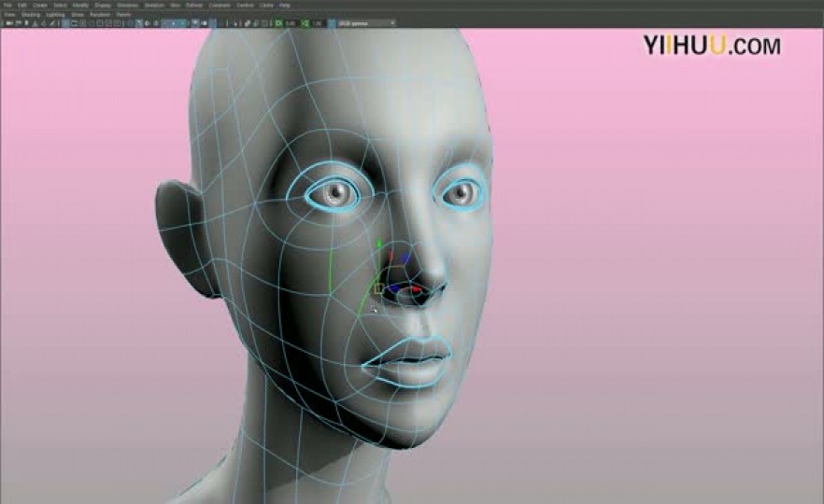The height and width of the screenshot is (504, 824).
Task: Open the Windows menu
Action: pos(127,6)
